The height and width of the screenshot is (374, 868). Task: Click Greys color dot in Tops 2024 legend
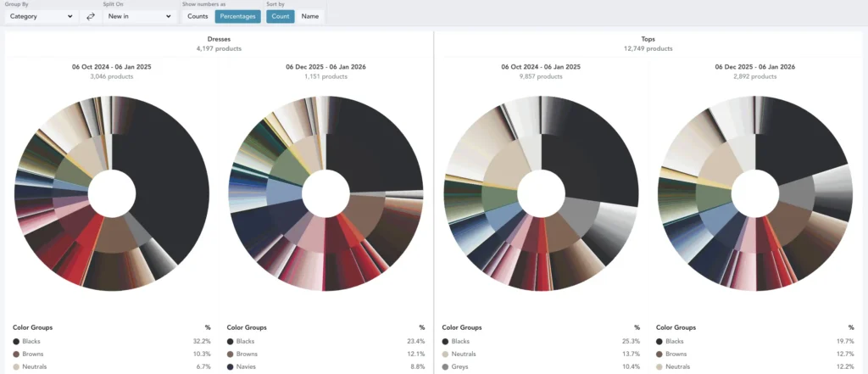(446, 366)
